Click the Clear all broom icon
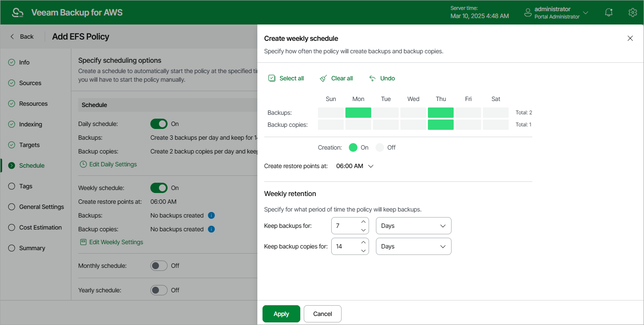The height and width of the screenshot is (325, 644). point(324,78)
